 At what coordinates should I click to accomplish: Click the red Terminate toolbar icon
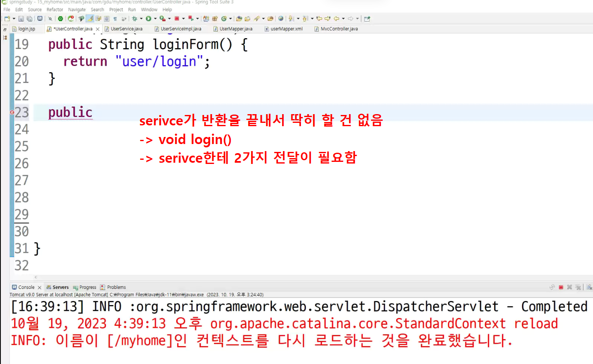[x=177, y=19]
